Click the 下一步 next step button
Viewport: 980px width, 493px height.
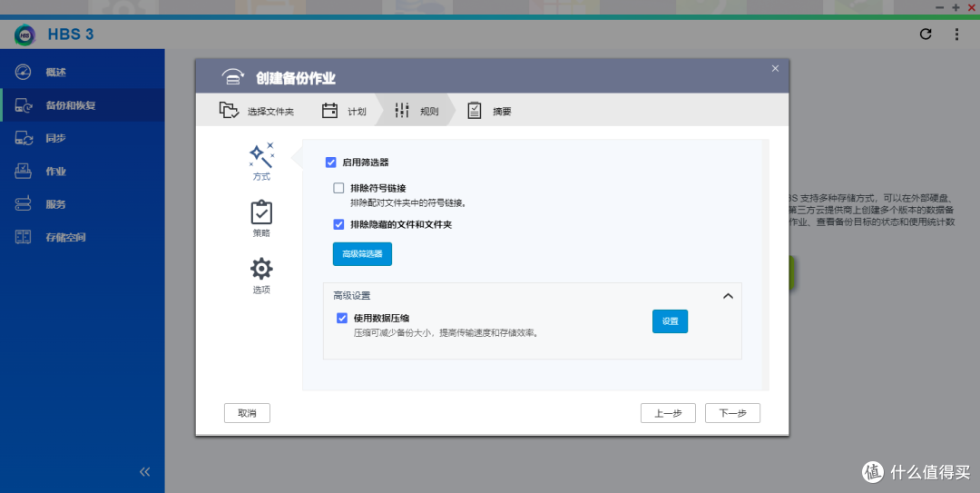pos(732,413)
